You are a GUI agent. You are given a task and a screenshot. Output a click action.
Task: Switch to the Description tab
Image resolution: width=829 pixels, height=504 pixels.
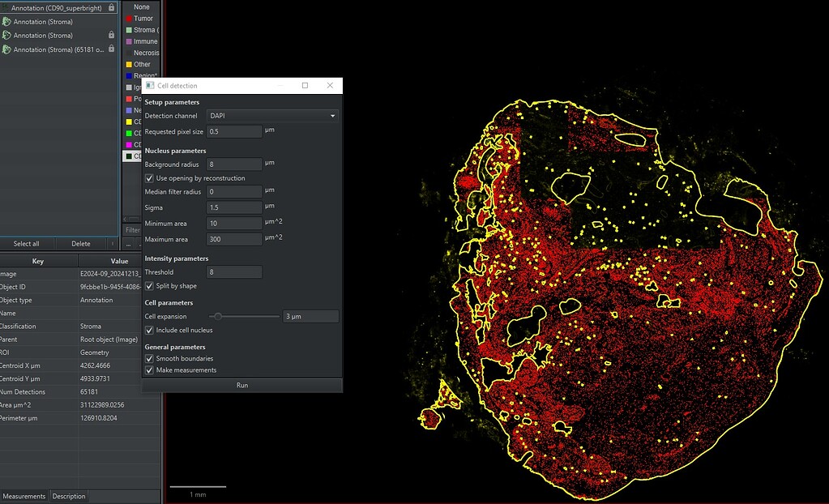68,496
